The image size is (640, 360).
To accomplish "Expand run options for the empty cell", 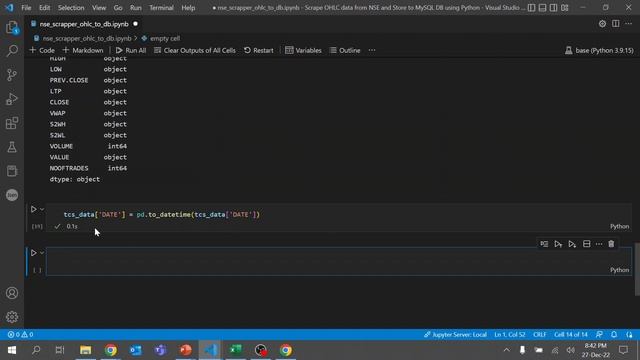I will [42, 253].
